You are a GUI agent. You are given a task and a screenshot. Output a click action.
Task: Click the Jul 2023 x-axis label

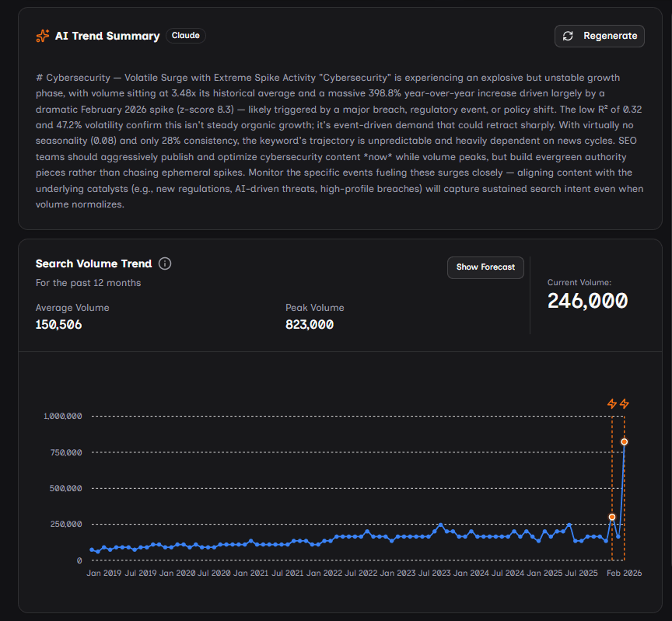coord(434,573)
